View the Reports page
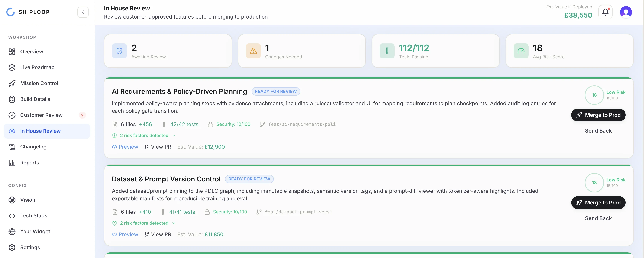 (x=30, y=162)
